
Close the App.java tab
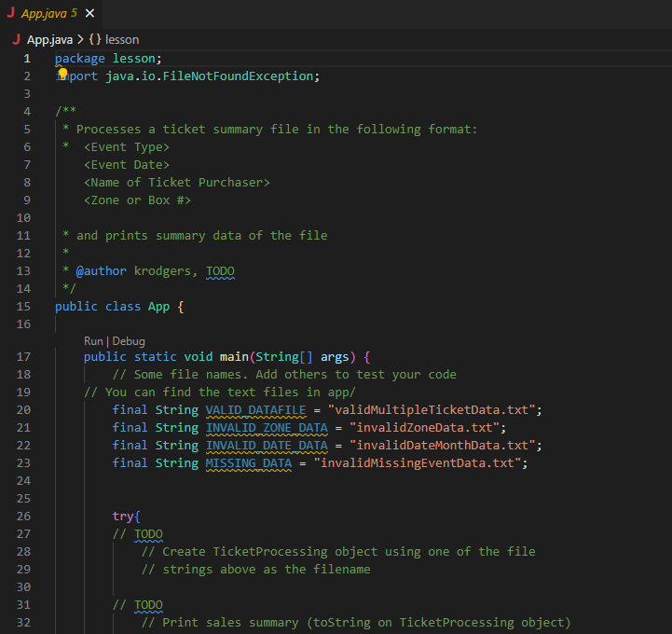pyautogui.click(x=90, y=14)
